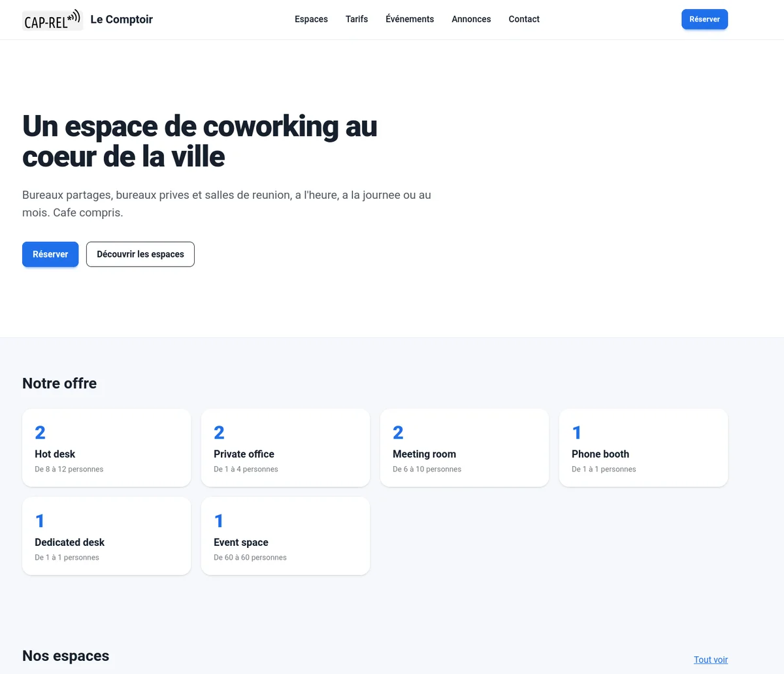Image resolution: width=784 pixels, height=674 pixels.
Task: Click the Réserver button in header
Action: (704, 20)
